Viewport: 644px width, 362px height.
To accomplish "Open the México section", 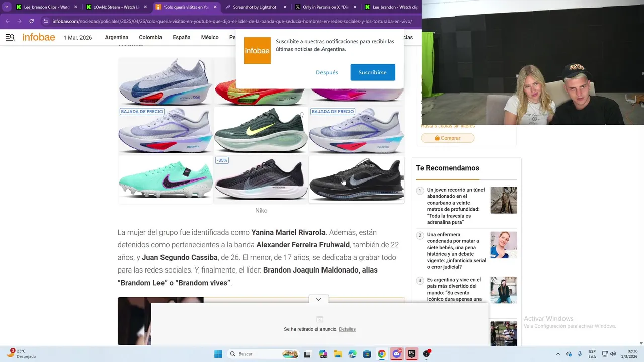I will tap(210, 37).
